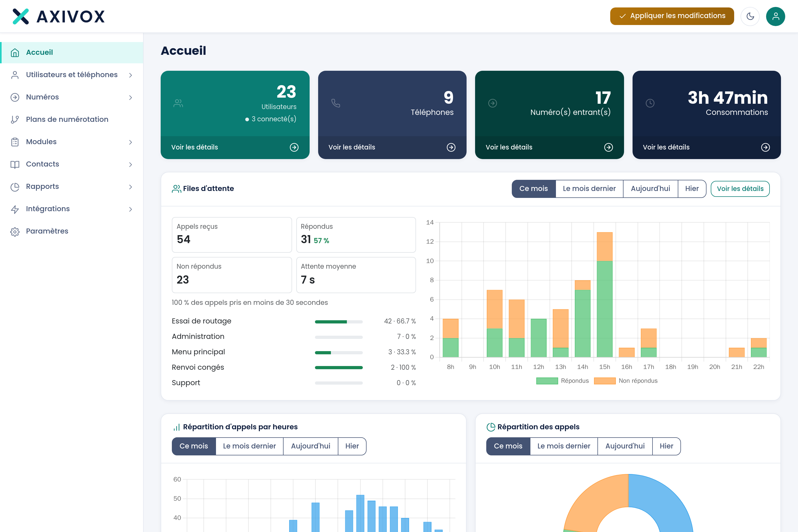Click the Axivox logo
This screenshot has width=798, height=532.
tap(59, 16)
